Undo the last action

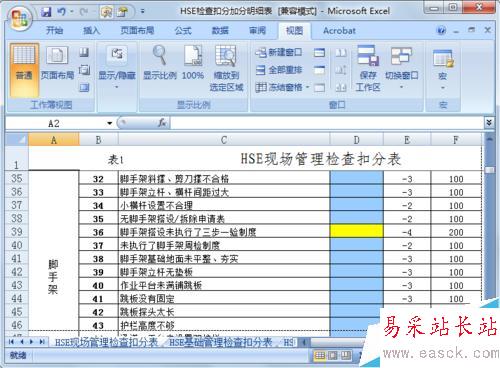[61, 12]
